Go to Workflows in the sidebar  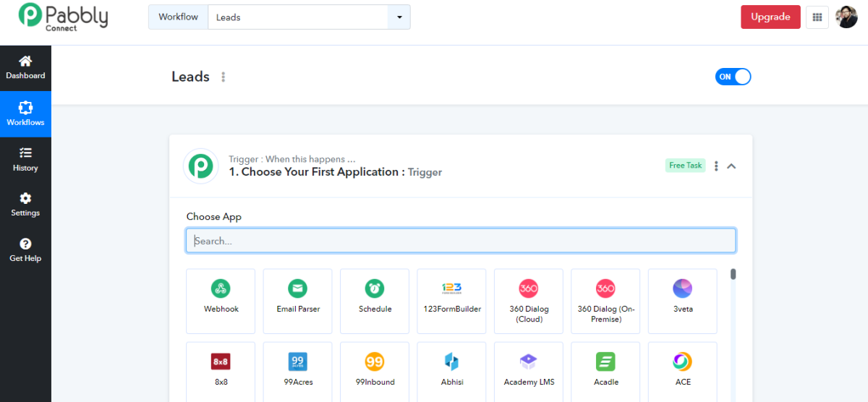coord(25,114)
